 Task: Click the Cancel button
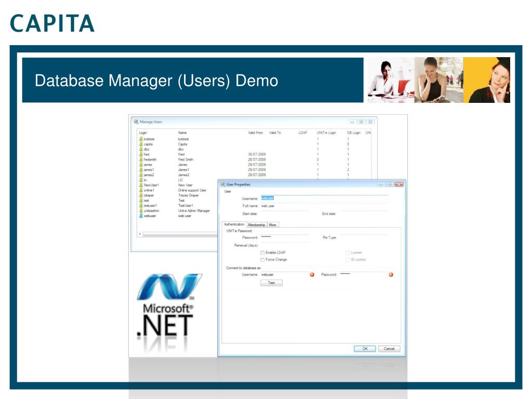tap(389, 349)
